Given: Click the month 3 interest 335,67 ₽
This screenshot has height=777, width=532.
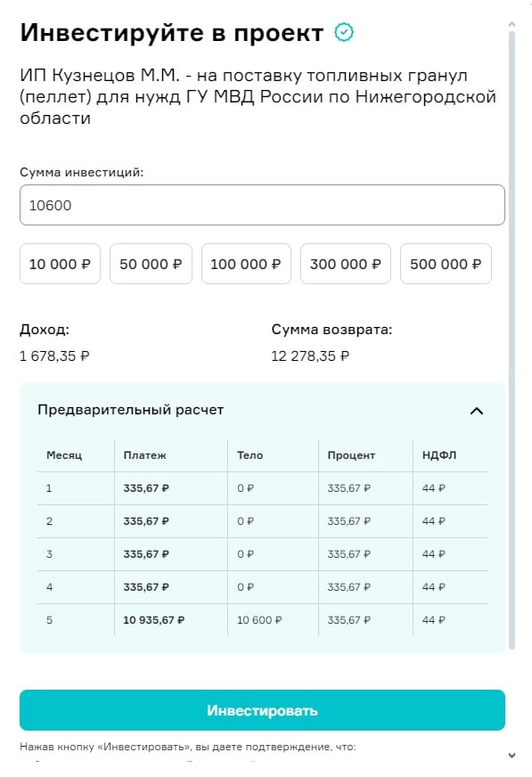Looking at the screenshot, I should 348,554.
